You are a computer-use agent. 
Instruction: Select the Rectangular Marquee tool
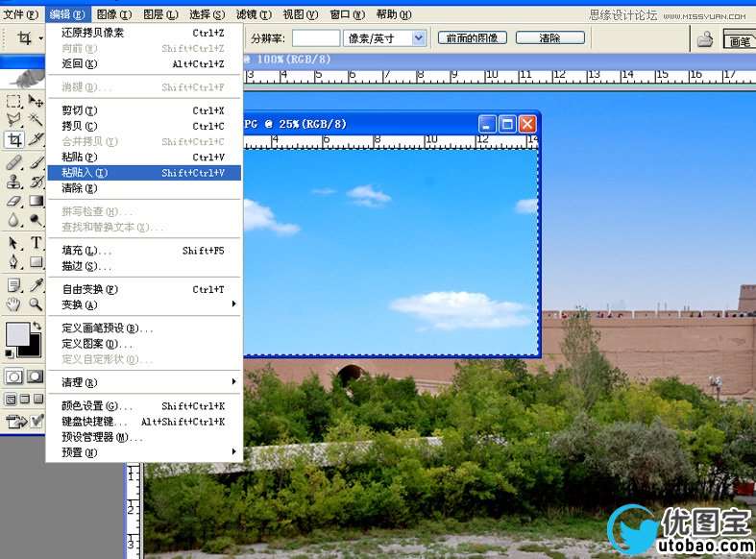[x=14, y=101]
